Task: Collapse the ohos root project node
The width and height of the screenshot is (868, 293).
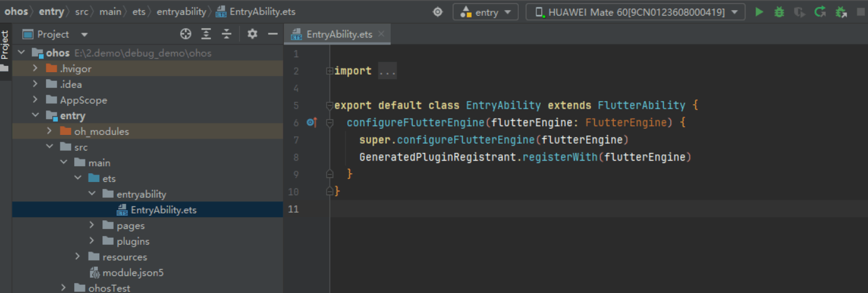Action: 21,53
